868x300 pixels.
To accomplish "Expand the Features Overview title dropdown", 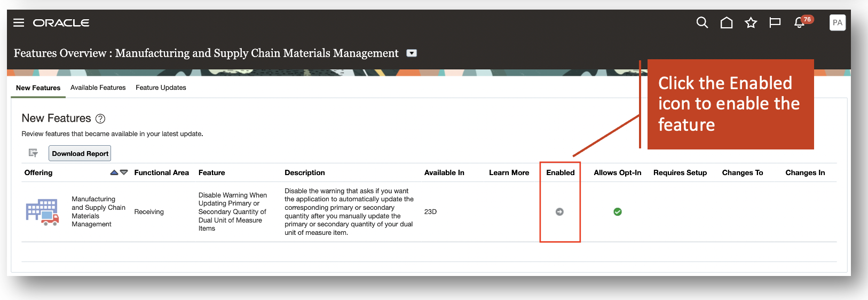I will pos(412,53).
